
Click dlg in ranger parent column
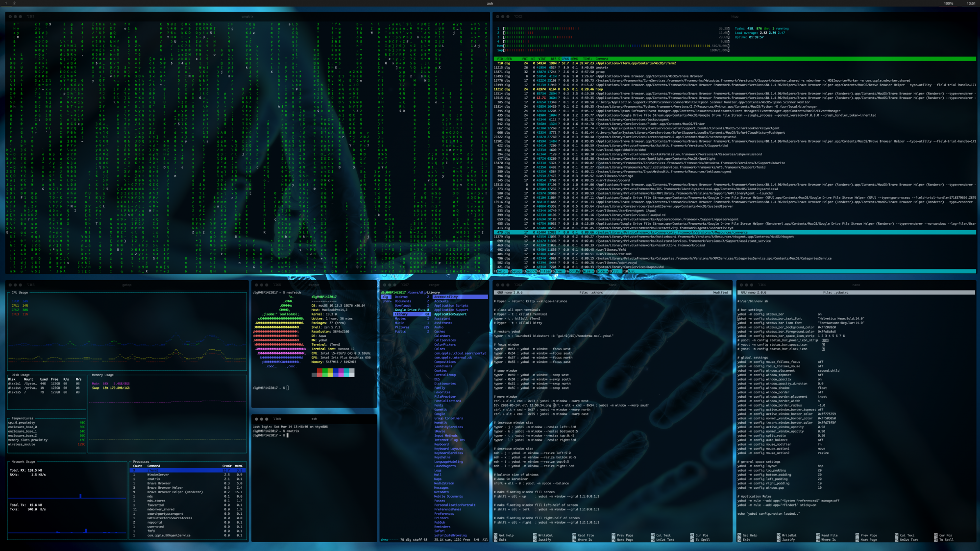coord(386,297)
